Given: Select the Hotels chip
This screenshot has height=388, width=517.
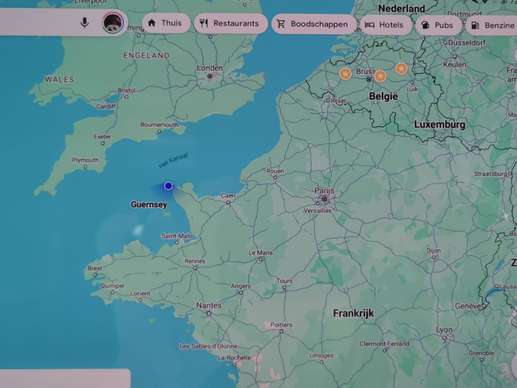Looking at the screenshot, I should coord(385,25).
